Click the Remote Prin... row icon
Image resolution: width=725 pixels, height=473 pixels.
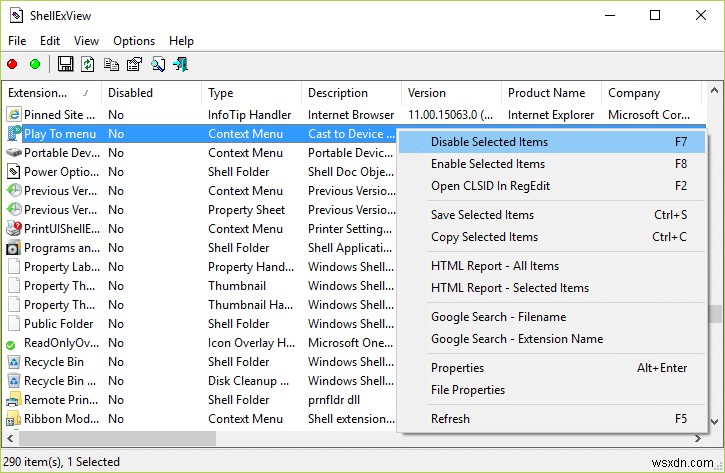tap(14, 400)
